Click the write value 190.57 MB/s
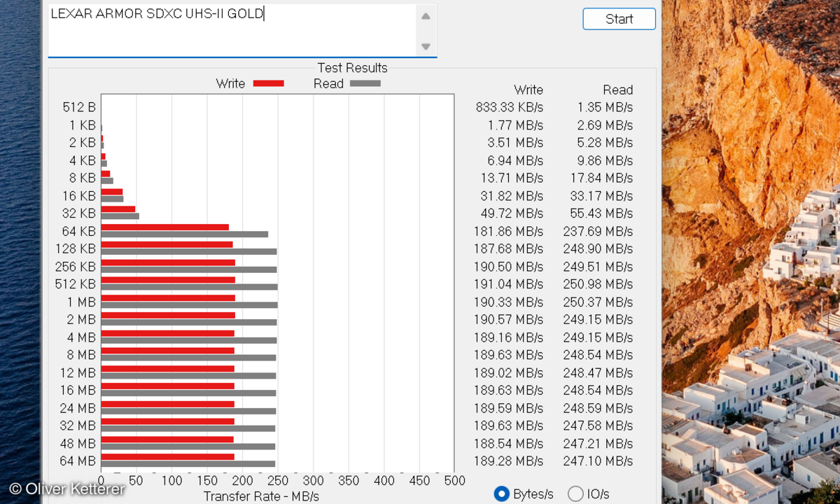Screen dimensions: 840x504 click(509, 319)
